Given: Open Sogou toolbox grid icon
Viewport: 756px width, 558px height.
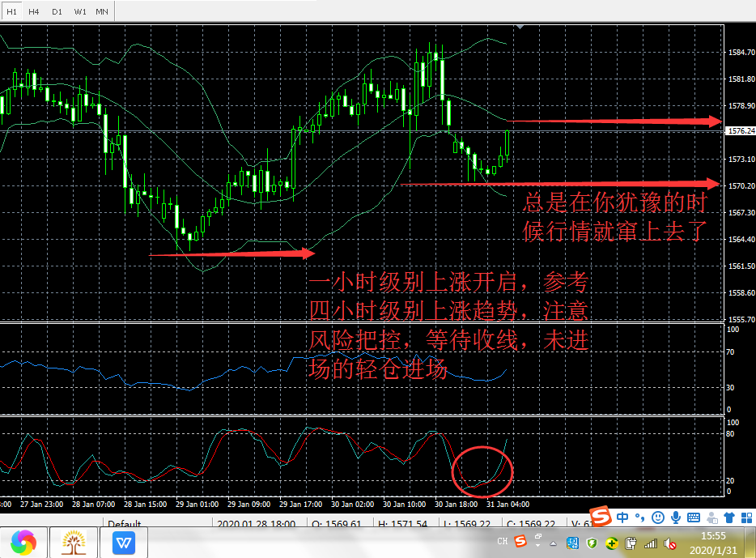Looking at the screenshot, I should 747,518.
